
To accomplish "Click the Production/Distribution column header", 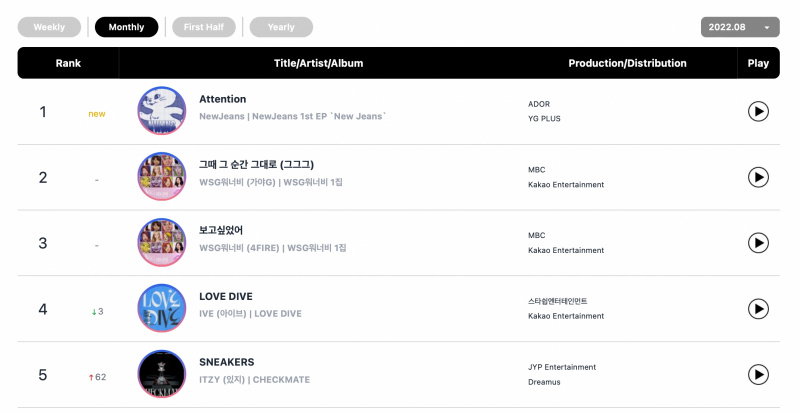I will (x=627, y=63).
